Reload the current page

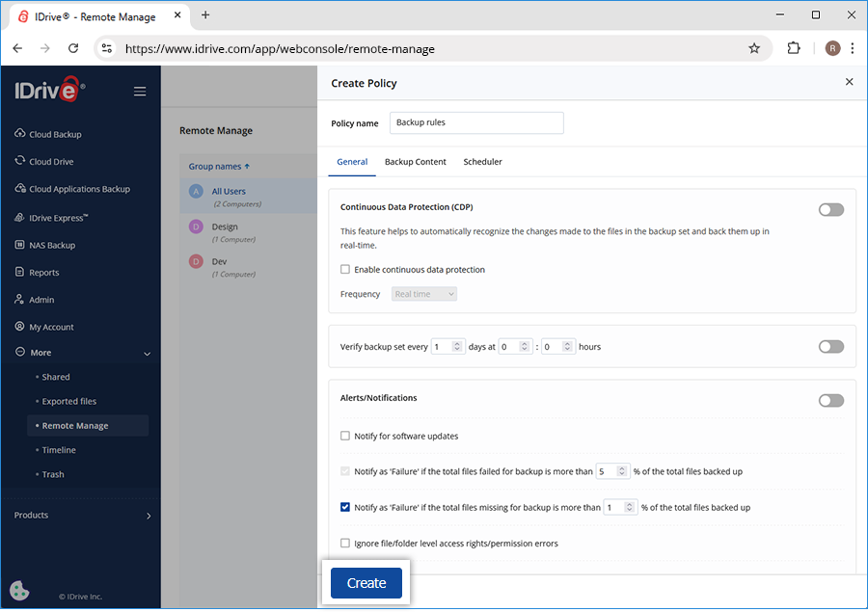pos(73,48)
